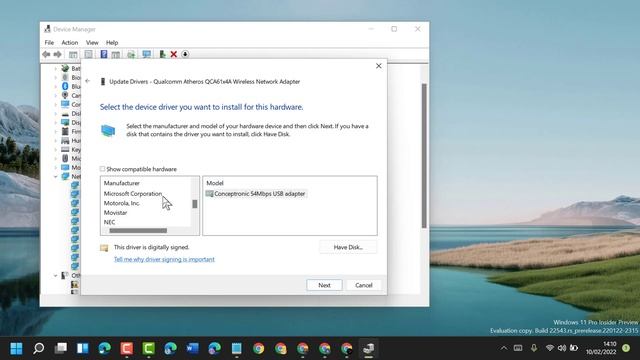
Task: Click the microphone icon in system tray
Action: pos(533,348)
